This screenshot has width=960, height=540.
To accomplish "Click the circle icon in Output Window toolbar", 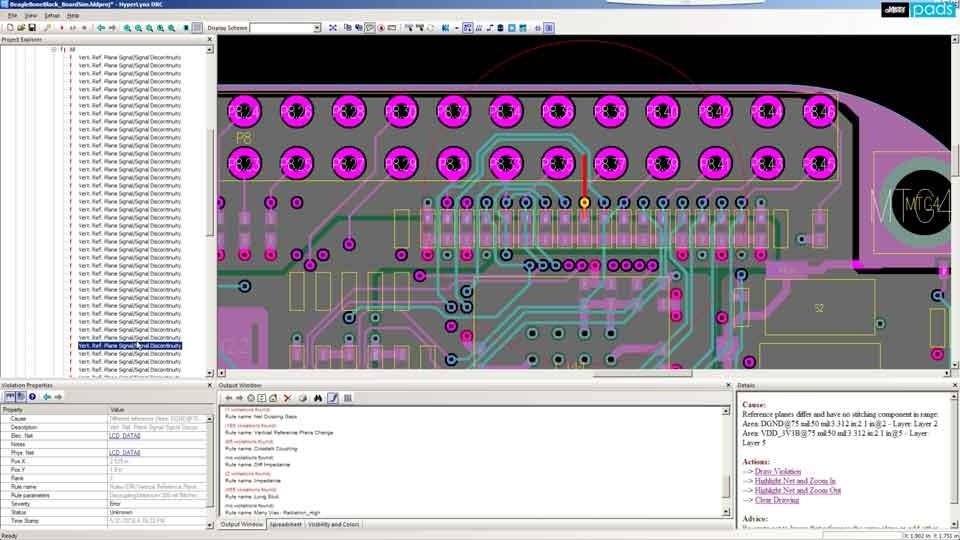I will (x=250, y=398).
